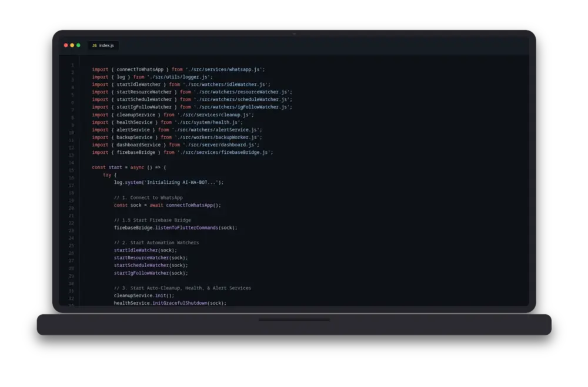Switch to the index.js editor tab
Image resolution: width=588 pixels, height=387 pixels.
click(103, 45)
